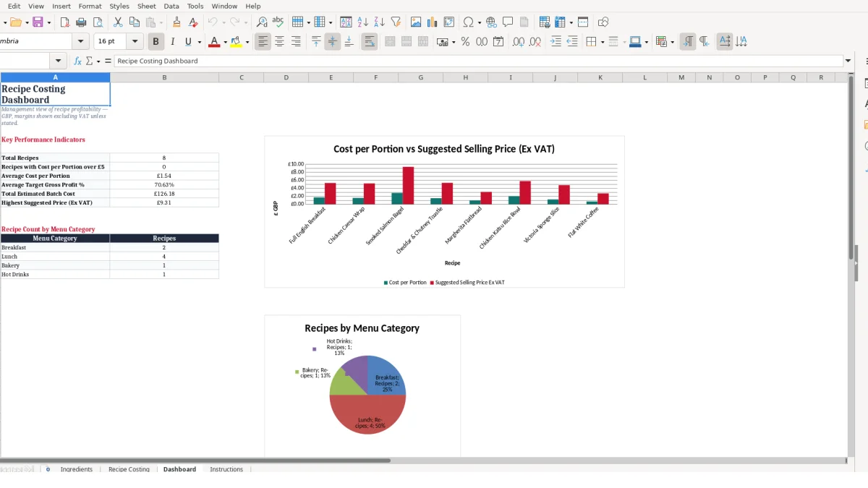868x488 pixels.
Task: Add a decimal place
Action: [x=519, y=42]
